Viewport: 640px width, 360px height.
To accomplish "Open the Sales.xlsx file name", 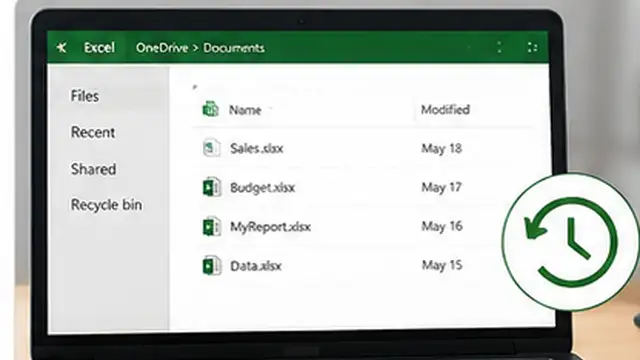I will pyautogui.click(x=257, y=148).
